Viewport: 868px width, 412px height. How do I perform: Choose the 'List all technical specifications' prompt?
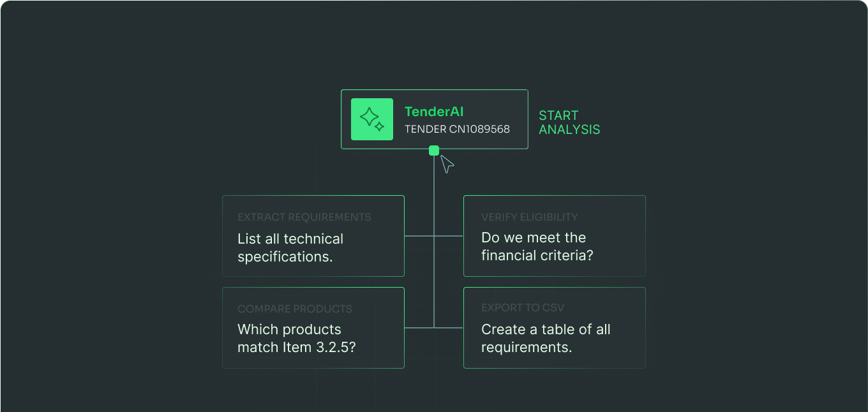290,247
